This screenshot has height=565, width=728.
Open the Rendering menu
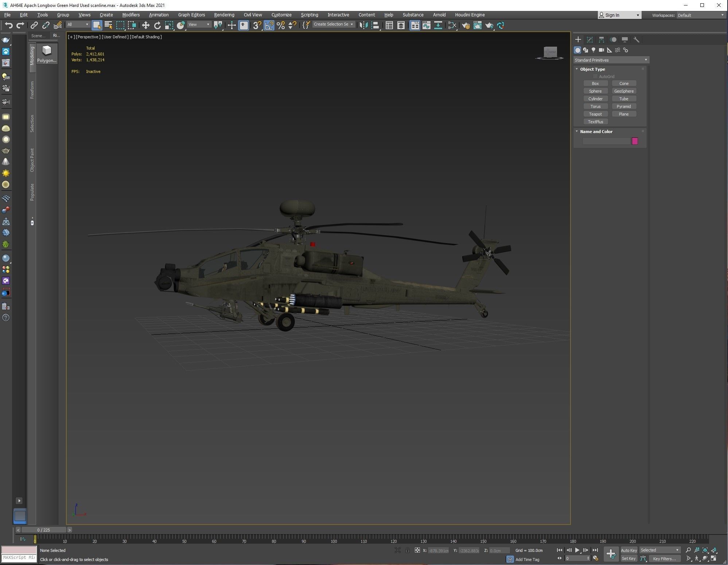tap(224, 15)
